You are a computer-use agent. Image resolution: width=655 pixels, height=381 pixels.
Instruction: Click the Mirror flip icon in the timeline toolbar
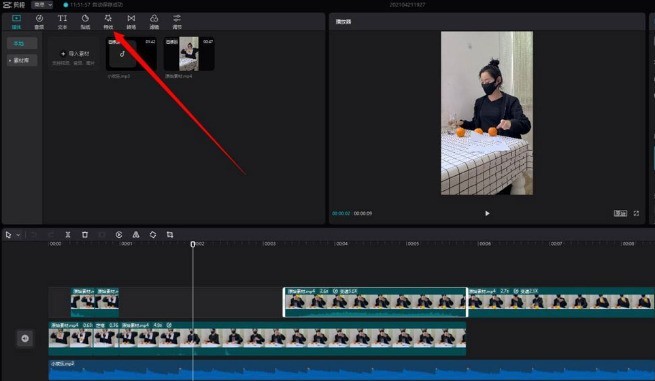(x=136, y=235)
